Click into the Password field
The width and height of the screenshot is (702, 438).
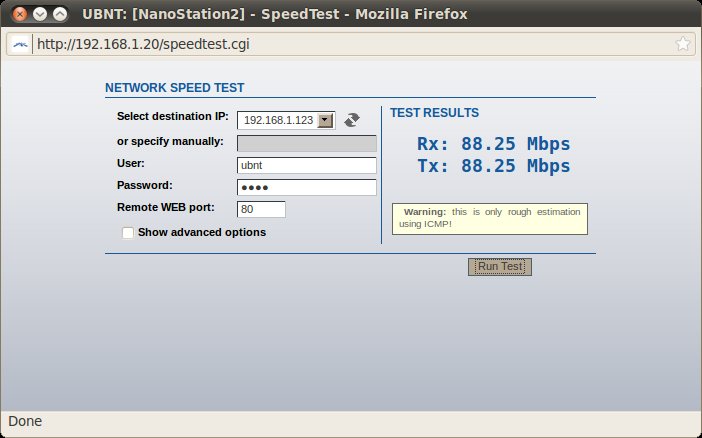[x=306, y=187]
